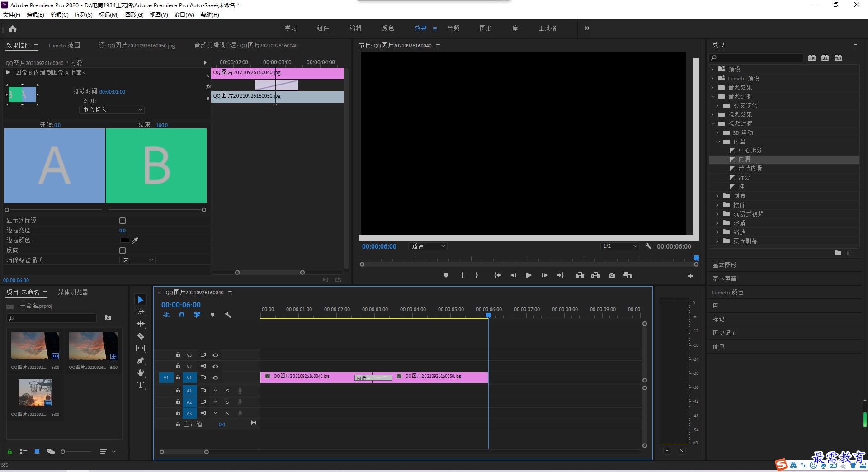Open the Markers menu
Image resolution: width=868 pixels, height=472 pixels.
(x=108, y=15)
